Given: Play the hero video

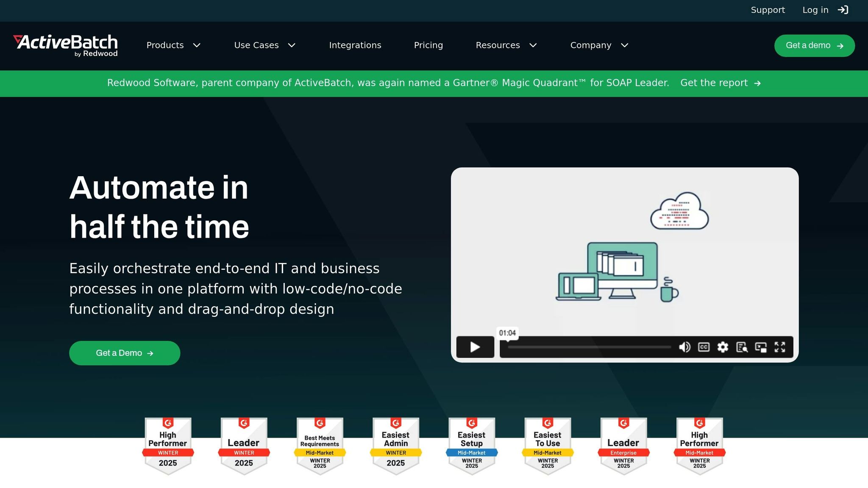Looking at the screenshot, I should click(x=475, y=347).
